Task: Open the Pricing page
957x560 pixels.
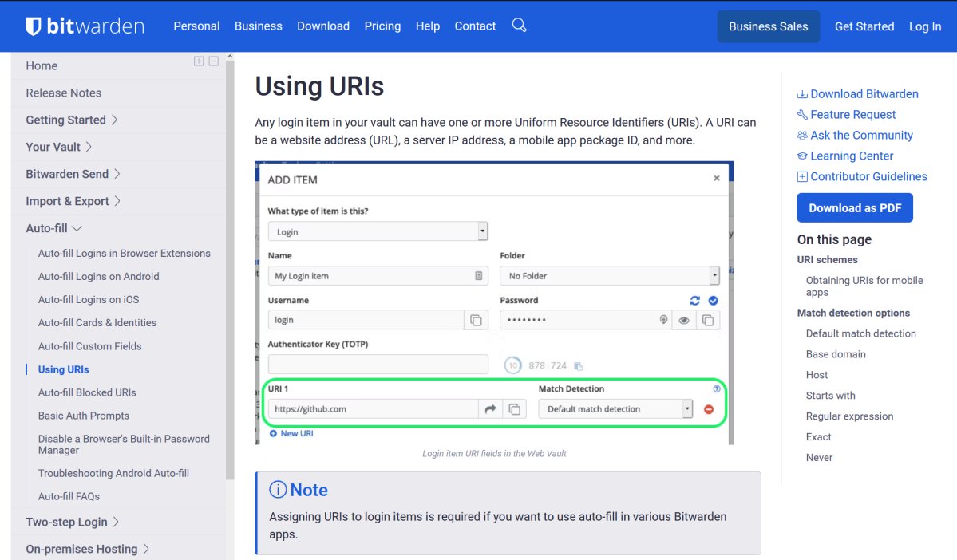Action: 382,26
